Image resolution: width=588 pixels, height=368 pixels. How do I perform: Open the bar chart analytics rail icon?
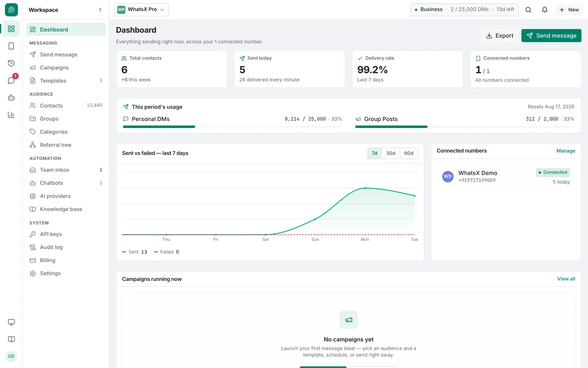pyautogui.click(x=11, y=115)
